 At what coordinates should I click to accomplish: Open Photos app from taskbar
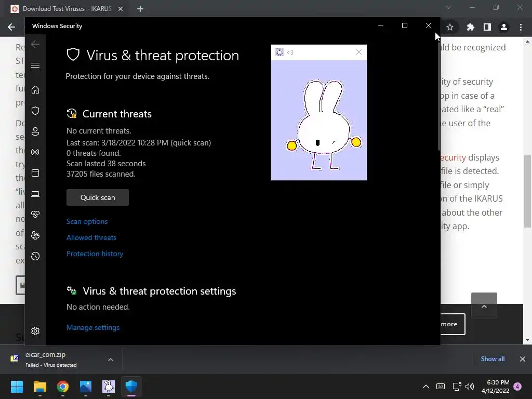click(x=86, y=387)
